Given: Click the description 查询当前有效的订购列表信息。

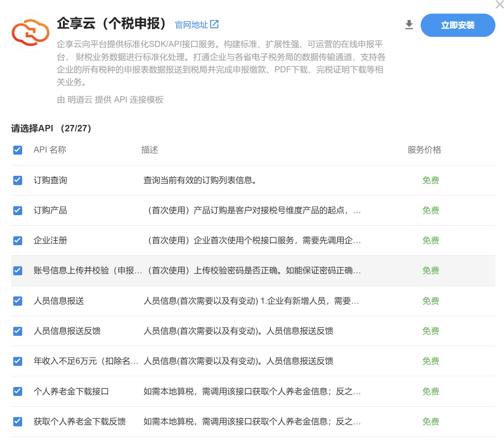Looking at the screenshot, I should point(200,180).
